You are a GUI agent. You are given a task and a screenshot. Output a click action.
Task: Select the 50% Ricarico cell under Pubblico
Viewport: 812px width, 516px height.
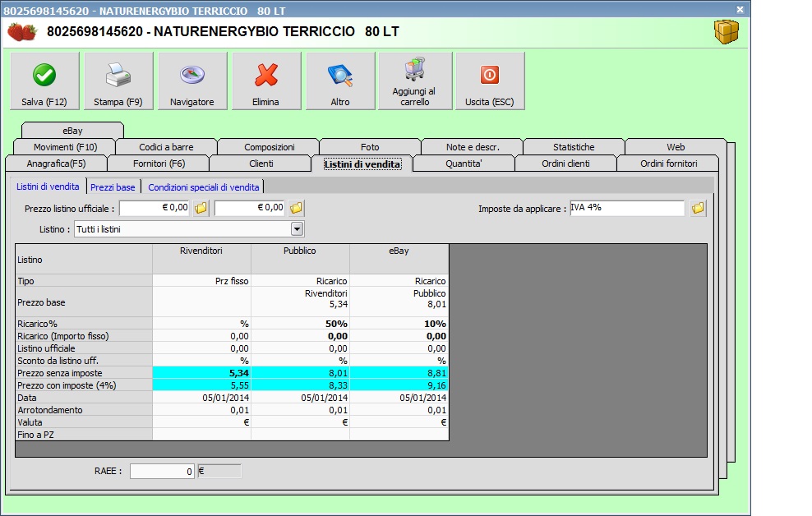pos(300,324)
